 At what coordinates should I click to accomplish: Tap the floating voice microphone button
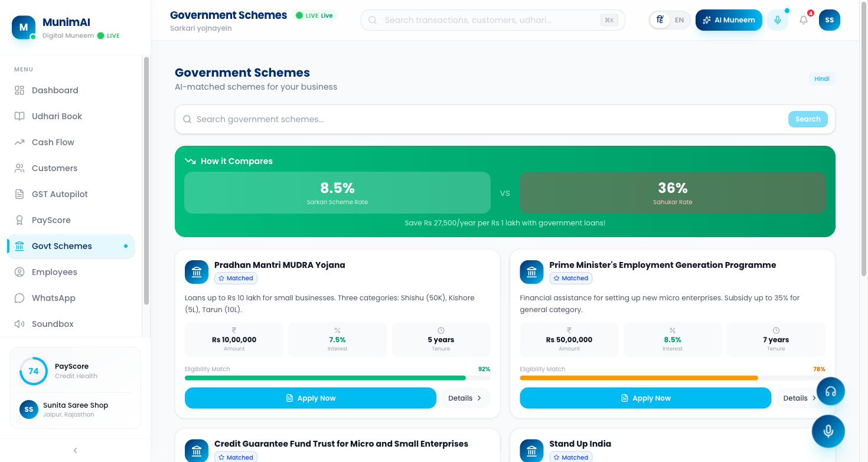pos(828,431)
